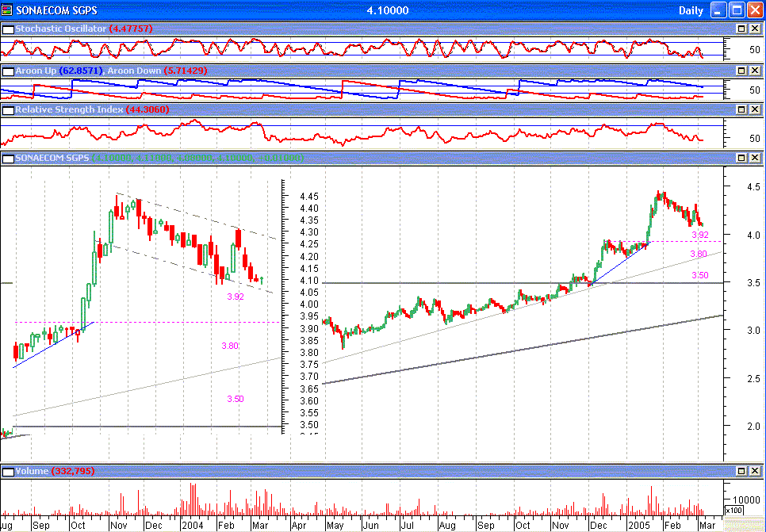
Task: Maximize the Aroon Up panel
Action: [741, 71]
